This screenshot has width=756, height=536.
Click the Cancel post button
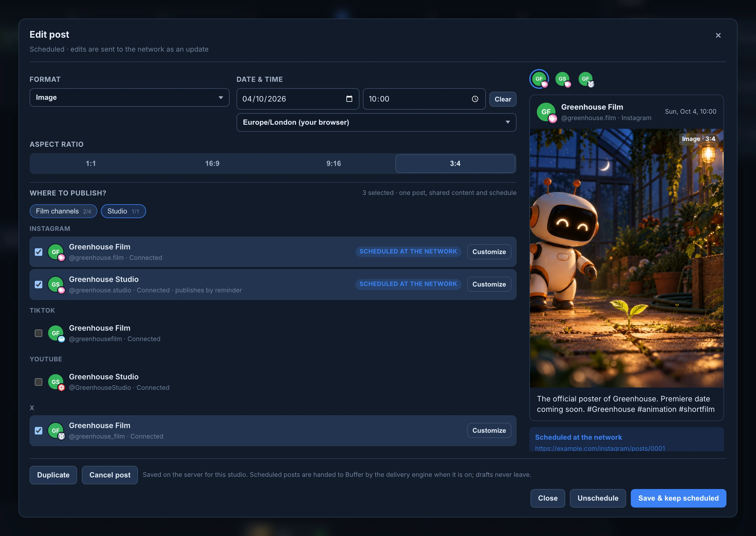[110, 475]
